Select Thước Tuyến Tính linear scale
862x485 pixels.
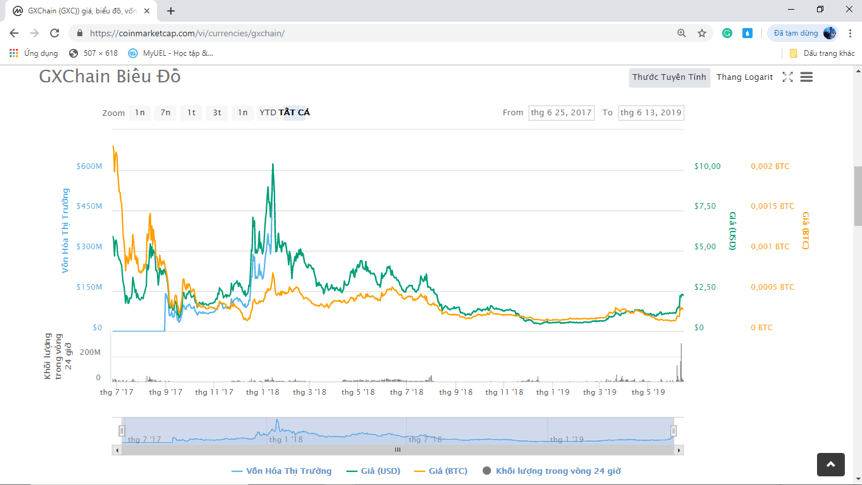(x=669, y=77)
